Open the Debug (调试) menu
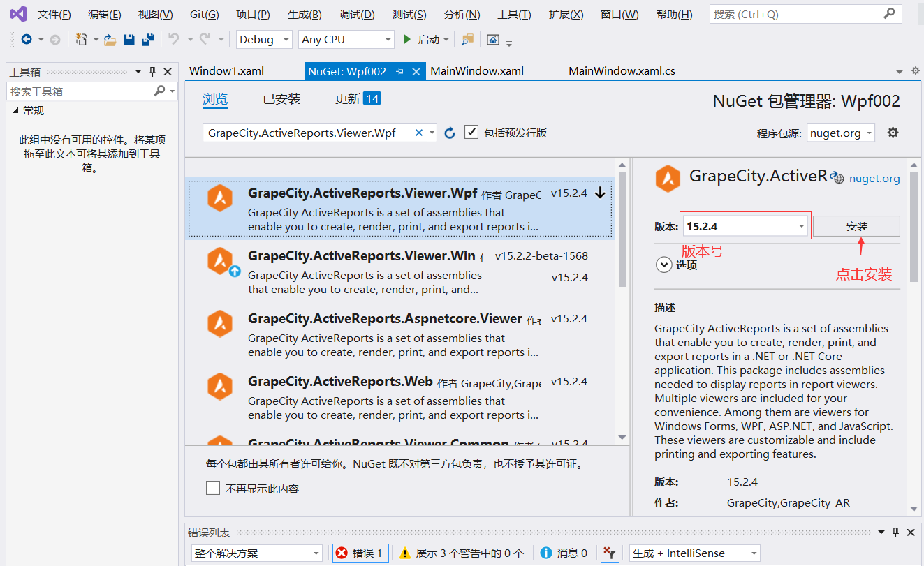Viewport: 924px width, 566px height. pos(357,14)
